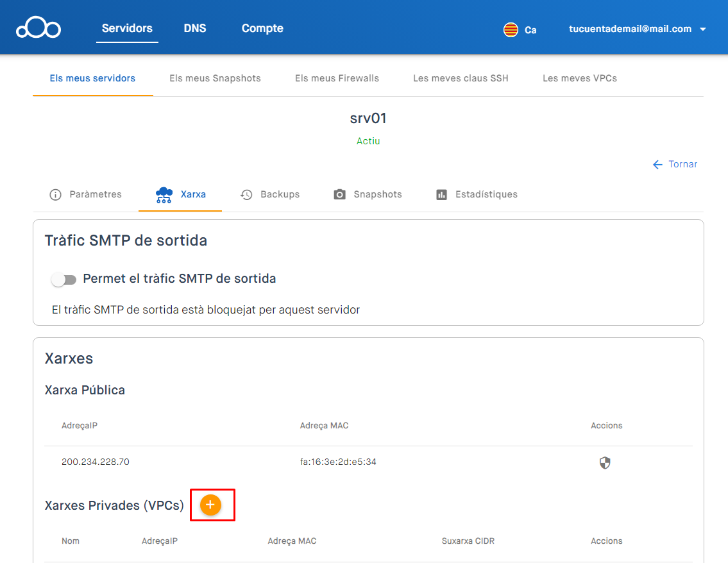Click the Paràmetres info circle icon

(x=56, y=195)
